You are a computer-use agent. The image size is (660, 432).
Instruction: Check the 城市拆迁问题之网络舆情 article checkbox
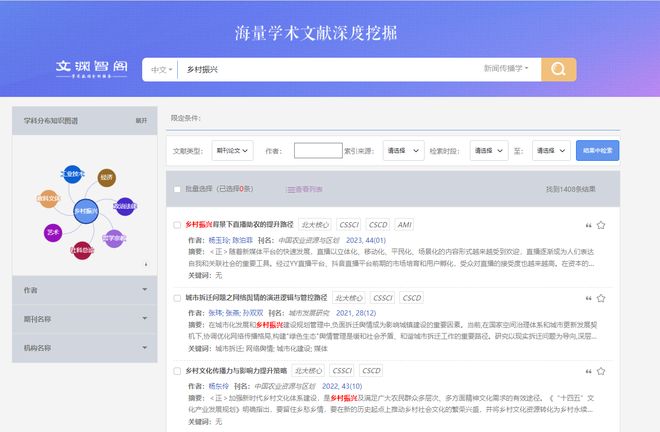pos(177,298)
